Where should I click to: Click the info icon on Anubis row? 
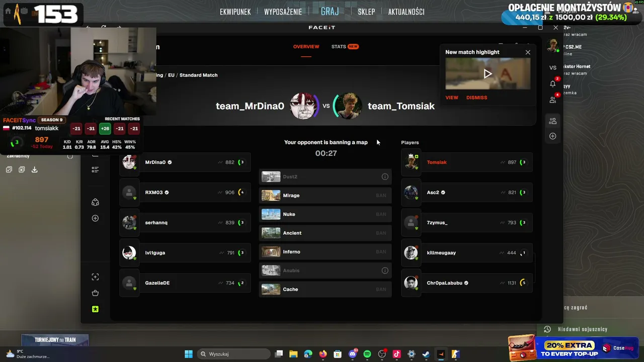pyautogui.click(x=385, y=270)
